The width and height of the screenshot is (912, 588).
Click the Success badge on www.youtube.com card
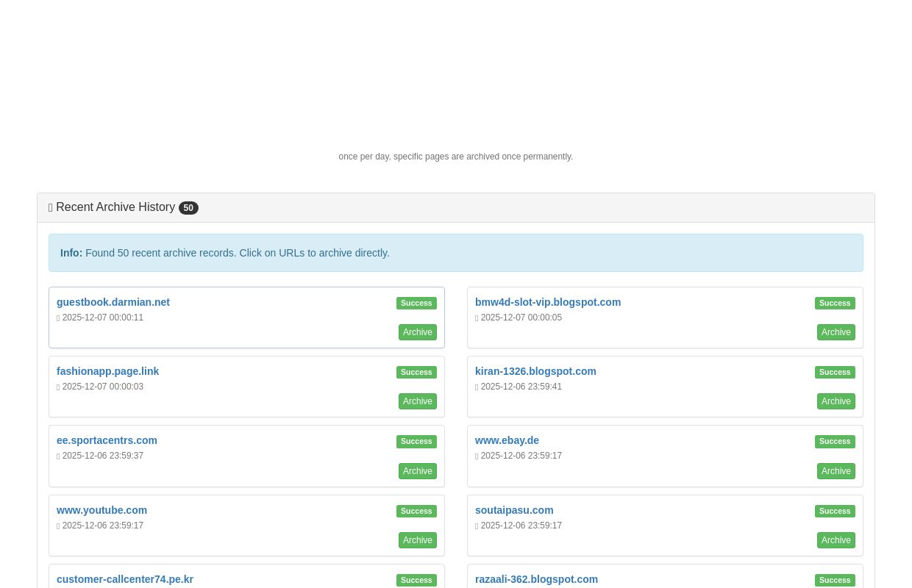(x=416, y=511)
